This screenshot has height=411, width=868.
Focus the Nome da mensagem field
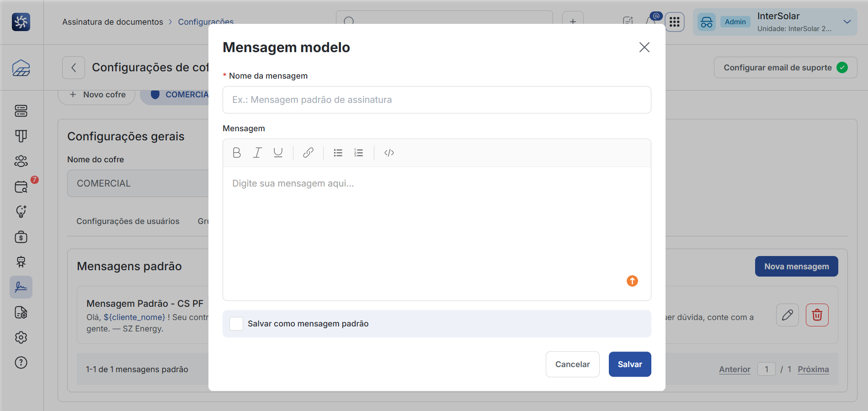(x=437, y=100)
